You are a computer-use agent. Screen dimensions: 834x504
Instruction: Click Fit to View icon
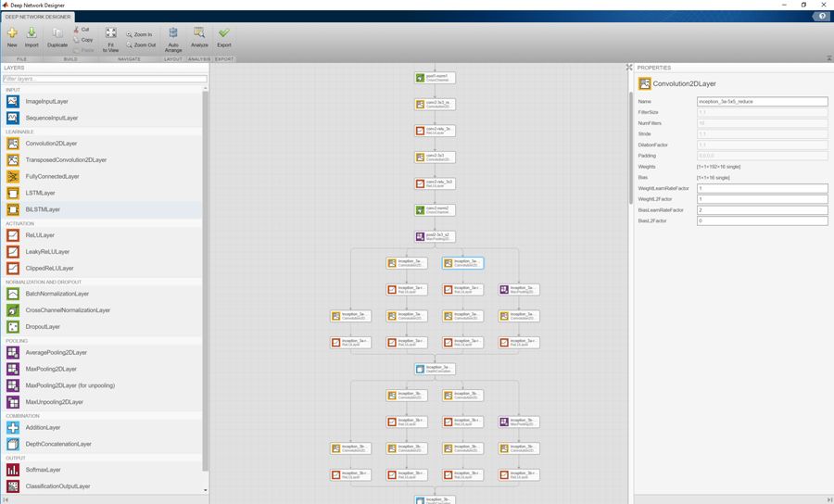(110, 37)
